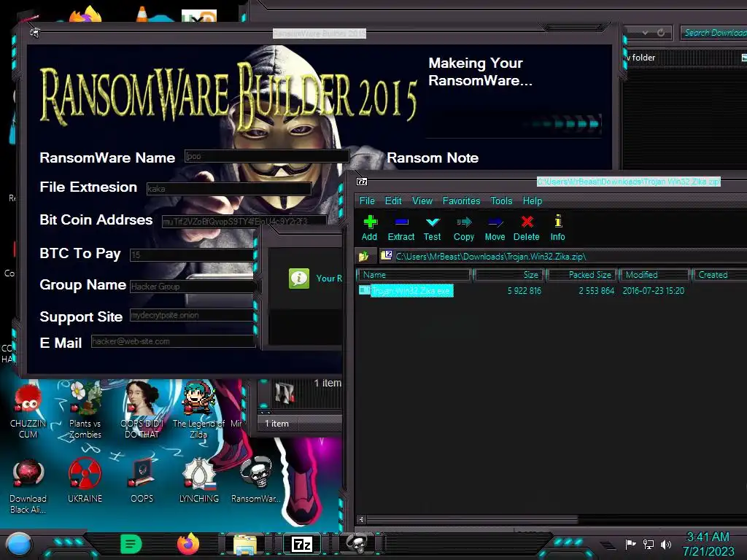Click the parent folder up icon in 7-Zip
This screenshot has width=747, height=560.
(364, 256)
